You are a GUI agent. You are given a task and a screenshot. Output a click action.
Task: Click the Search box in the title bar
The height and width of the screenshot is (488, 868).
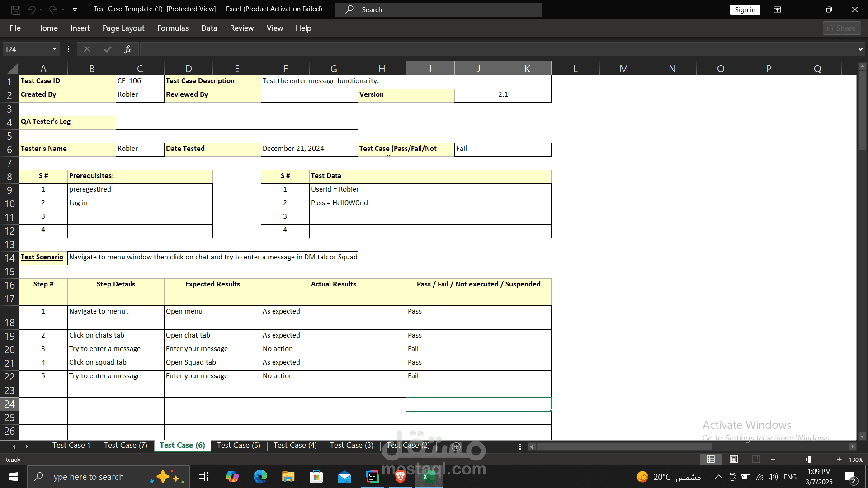click(x=439, y=9)
